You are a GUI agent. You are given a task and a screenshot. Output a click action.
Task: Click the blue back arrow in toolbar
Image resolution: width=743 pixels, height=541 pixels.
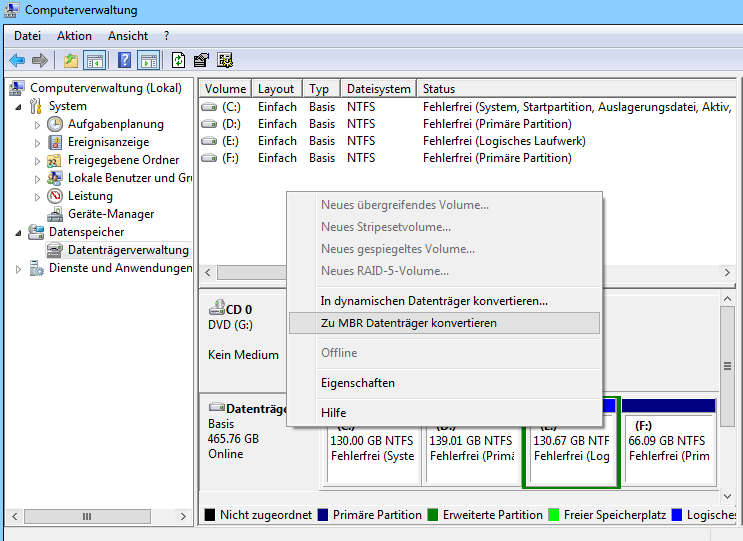coord(17,60)
